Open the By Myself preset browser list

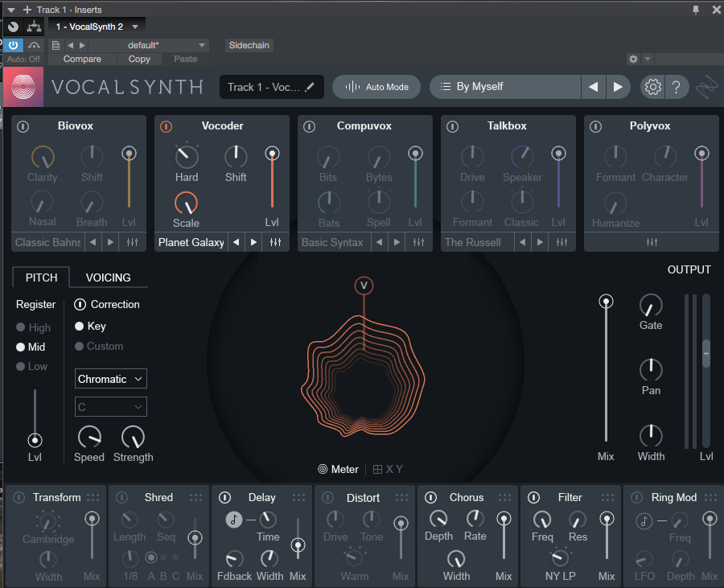click(505, 87)
